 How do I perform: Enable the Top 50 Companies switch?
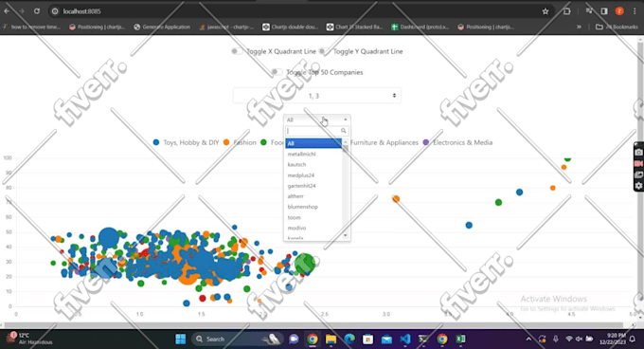[277, 72]
